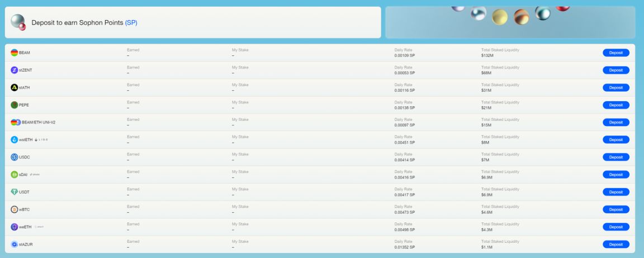Click the marbles banner image

point(510,22)
